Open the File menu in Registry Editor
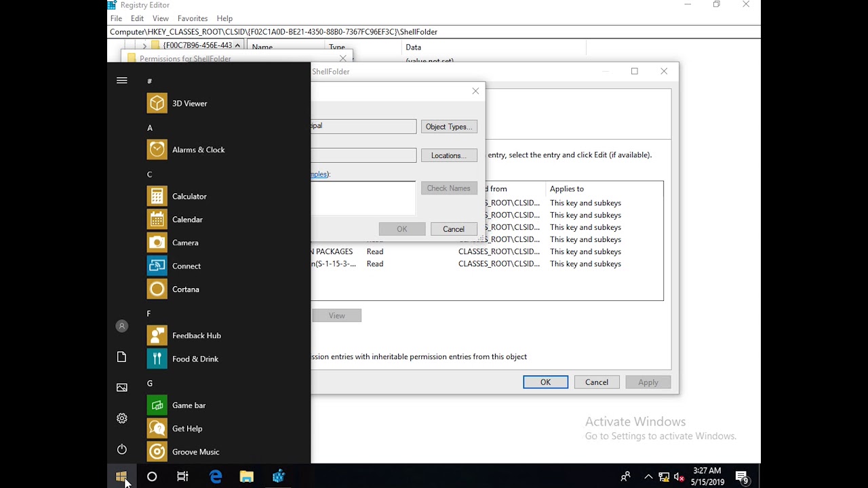 click(x=116, y=18)
